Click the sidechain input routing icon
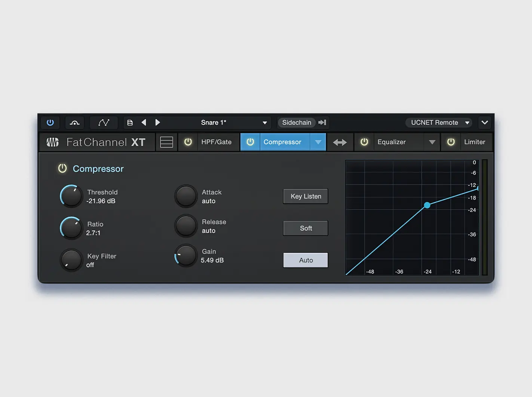 [x=322, y=122]
